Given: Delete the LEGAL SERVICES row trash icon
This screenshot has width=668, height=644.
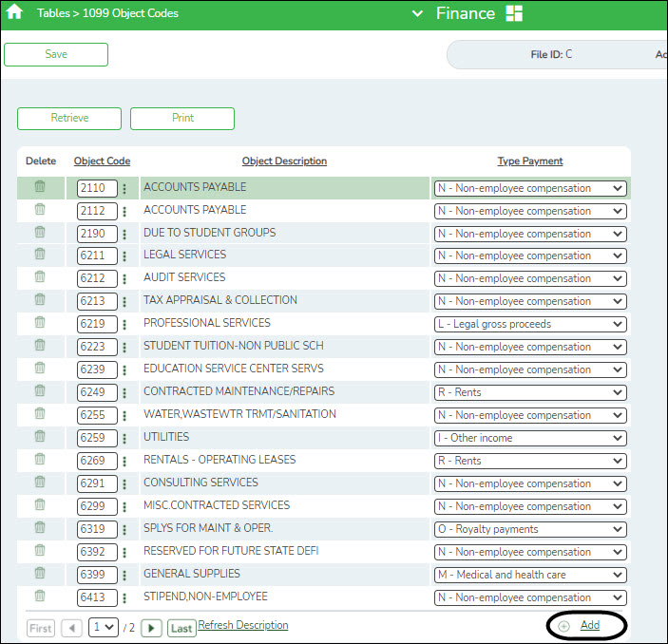Looking at the screenshot, I should 40,254.
